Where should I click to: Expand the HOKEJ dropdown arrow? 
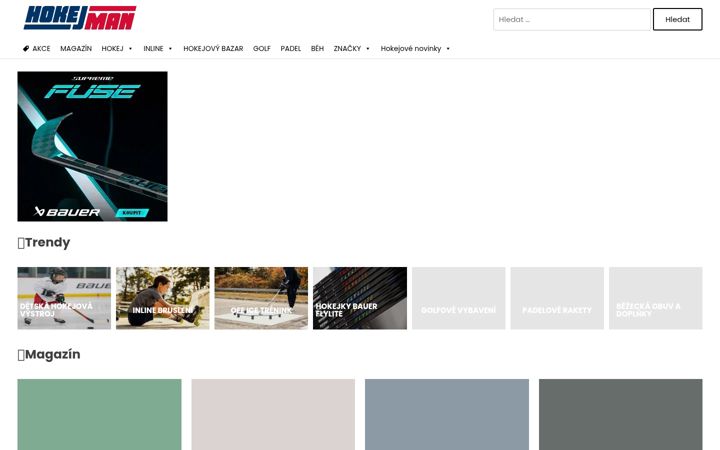(130, 49)
